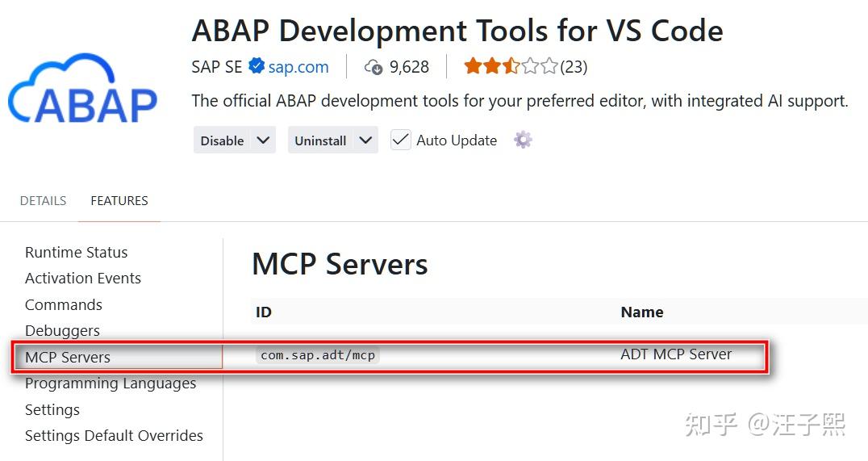Select Runtime Status in features list

[x=77, y=252]
